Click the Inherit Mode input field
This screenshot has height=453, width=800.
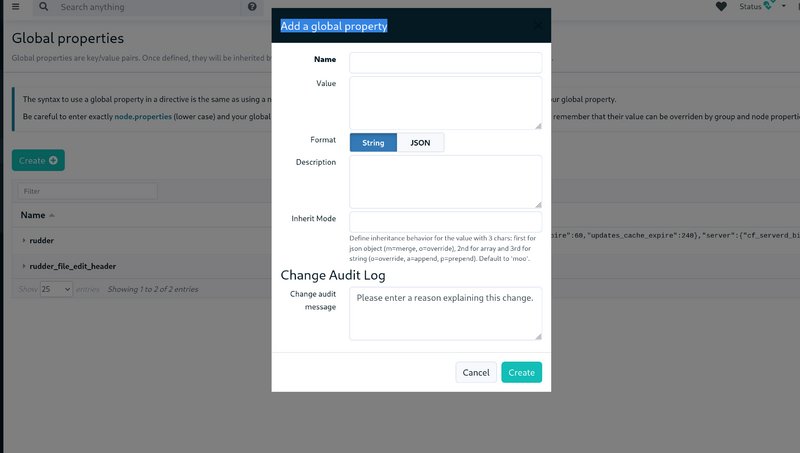[445, 222]
